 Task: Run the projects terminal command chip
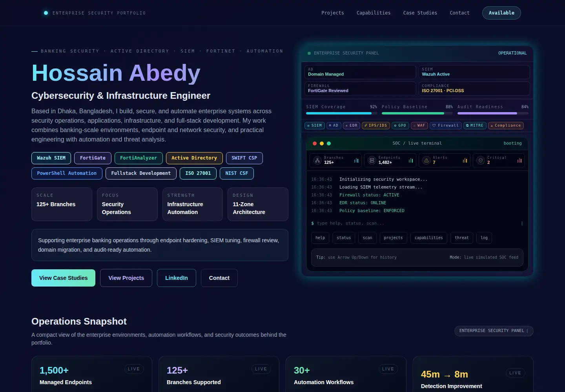pyautogui.click(x=393, y=238)
